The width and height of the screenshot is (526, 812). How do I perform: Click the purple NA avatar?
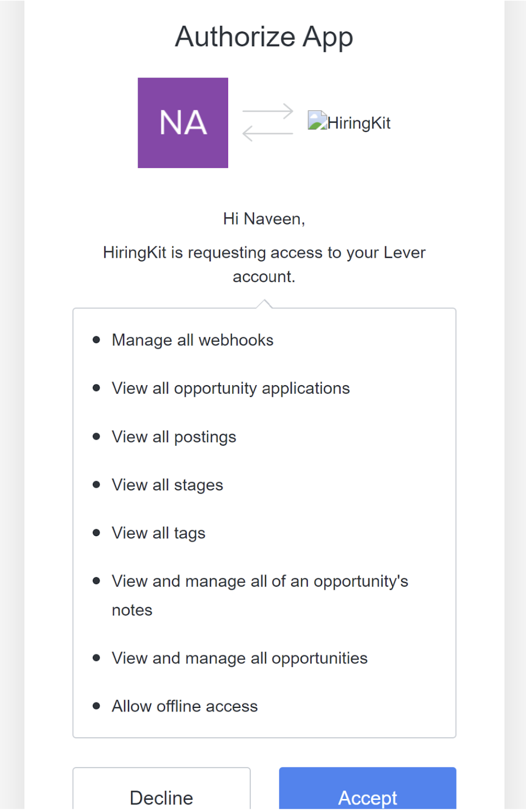click(183, 123)
